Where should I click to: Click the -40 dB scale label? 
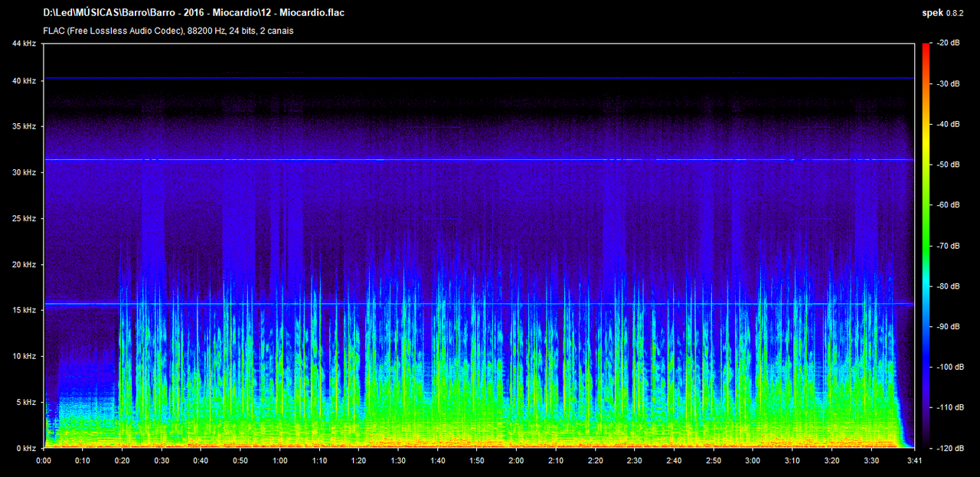coord(949,124)
